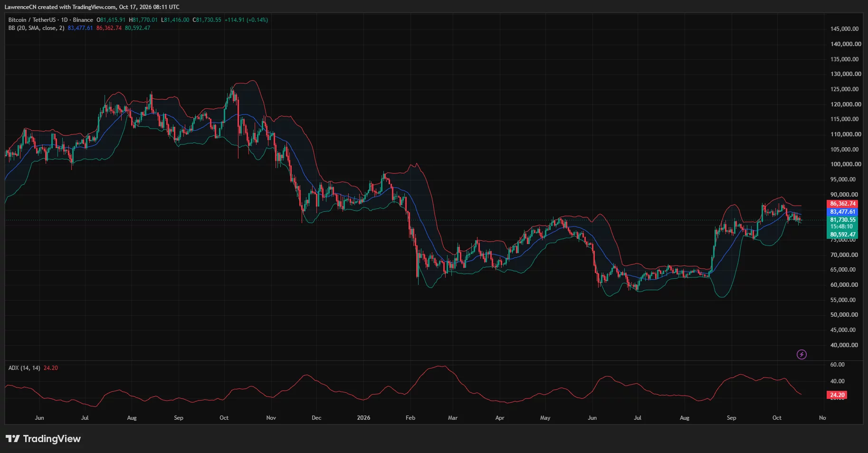The height and width of the screenshot is (453, 868).
Task: Click the Dec label on the time axis
Action: tap(316, 418)
